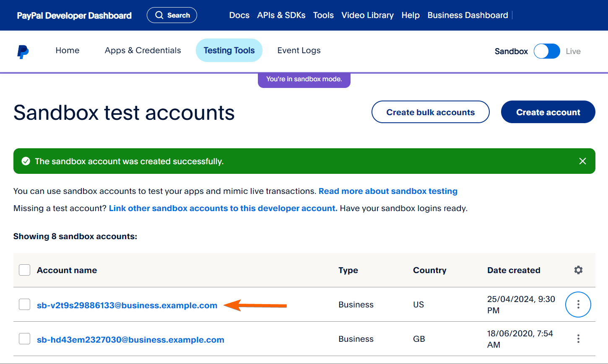Open the Testing Tools tab

(229, 51)
